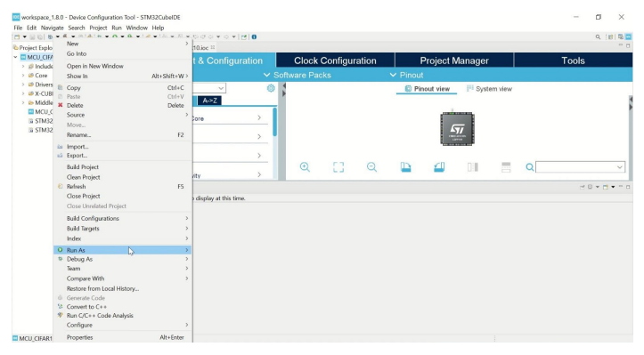Open the categories settings gear
Viewport: 644px width, 355px height.
(x=271, y=88)
